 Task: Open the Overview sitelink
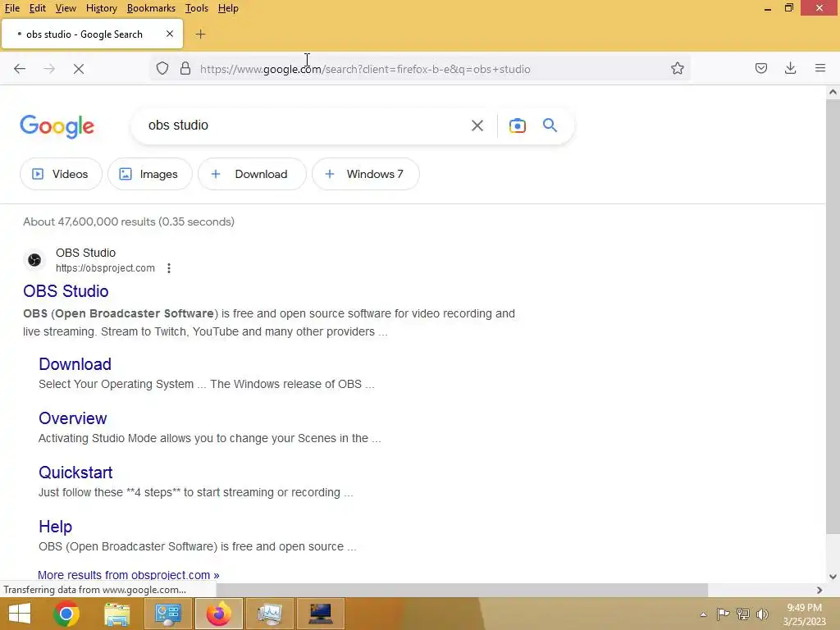click(x=73, y=418)
